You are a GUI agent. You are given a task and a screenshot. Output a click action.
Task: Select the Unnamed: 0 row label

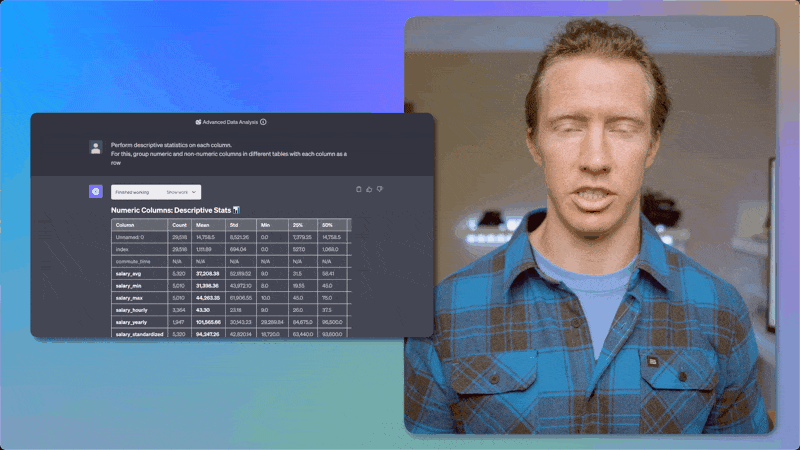click(130, 237)
